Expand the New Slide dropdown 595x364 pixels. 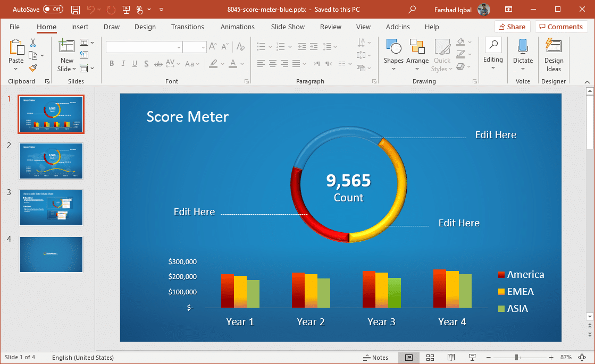pos(67,69)
